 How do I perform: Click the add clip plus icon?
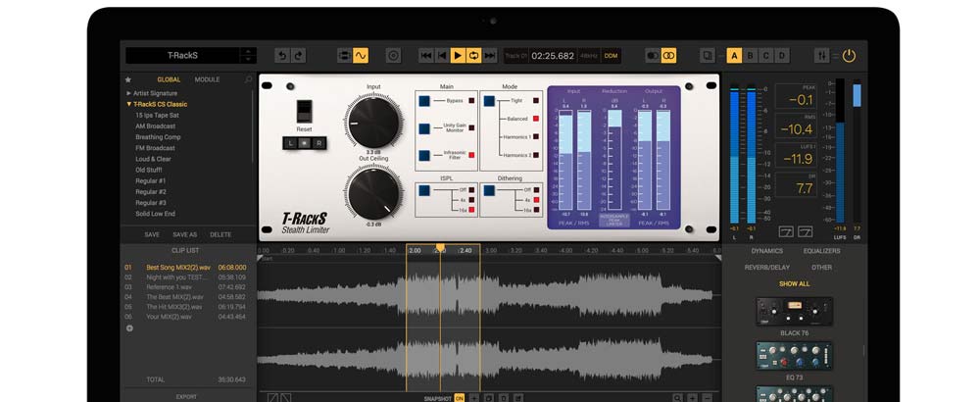point(129,328)
